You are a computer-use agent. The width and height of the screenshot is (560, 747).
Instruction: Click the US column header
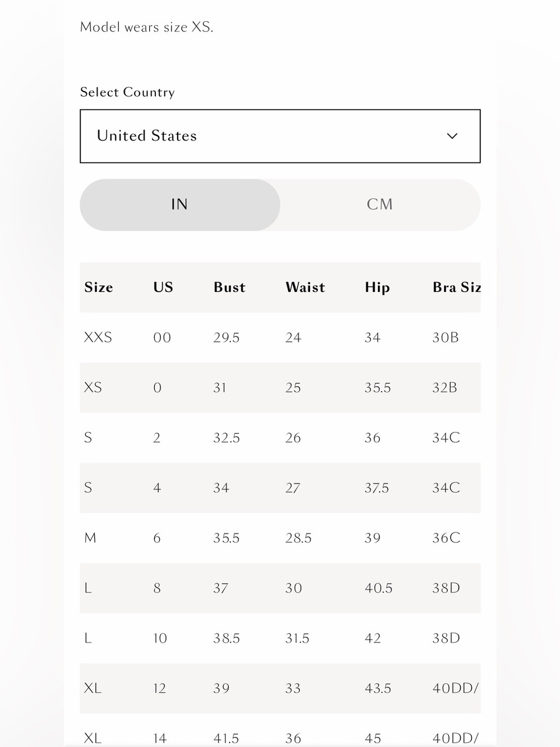tap(163, 287)
